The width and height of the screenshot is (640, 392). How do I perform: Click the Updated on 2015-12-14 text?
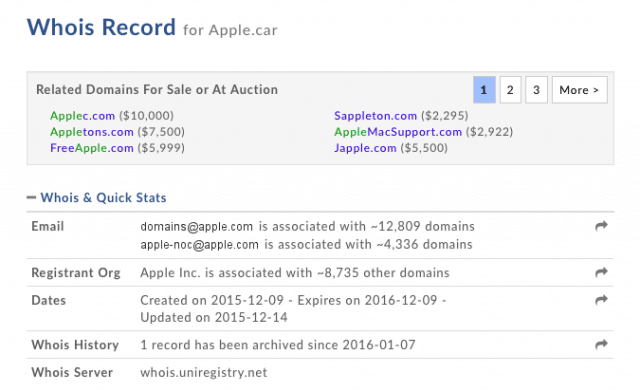(214, 317)
